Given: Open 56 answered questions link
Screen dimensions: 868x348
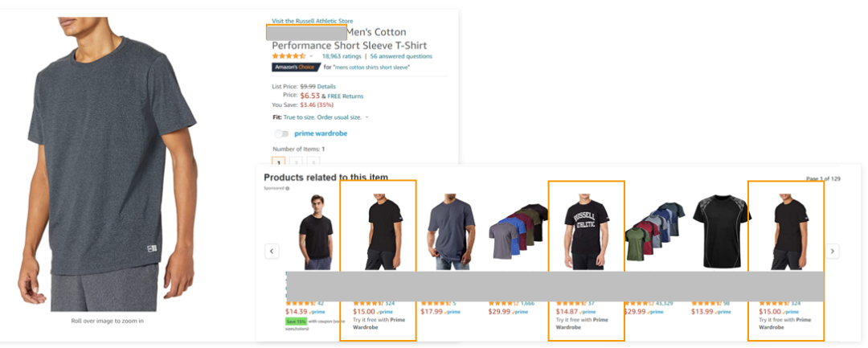Looking at the screenshot, I should (x=401, y=56).
